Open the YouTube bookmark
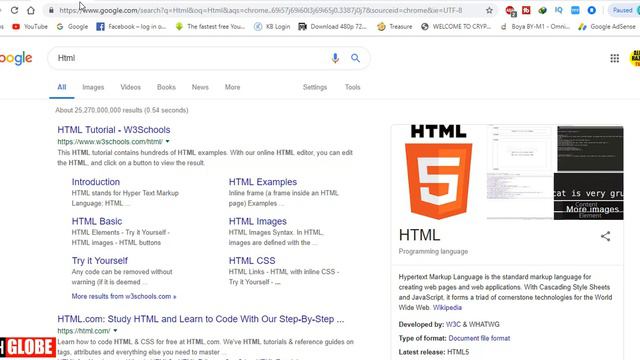640x360 pixels. [30, 27]
